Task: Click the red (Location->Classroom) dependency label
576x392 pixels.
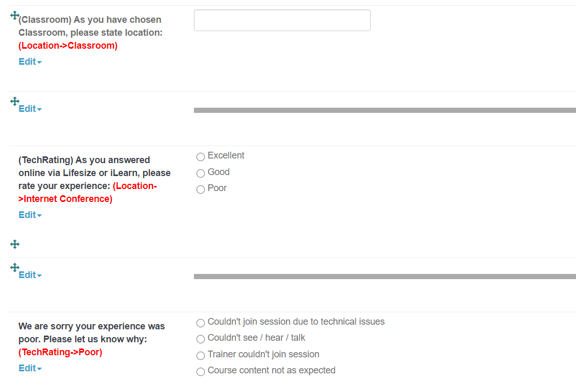Action: coord(68,46)
